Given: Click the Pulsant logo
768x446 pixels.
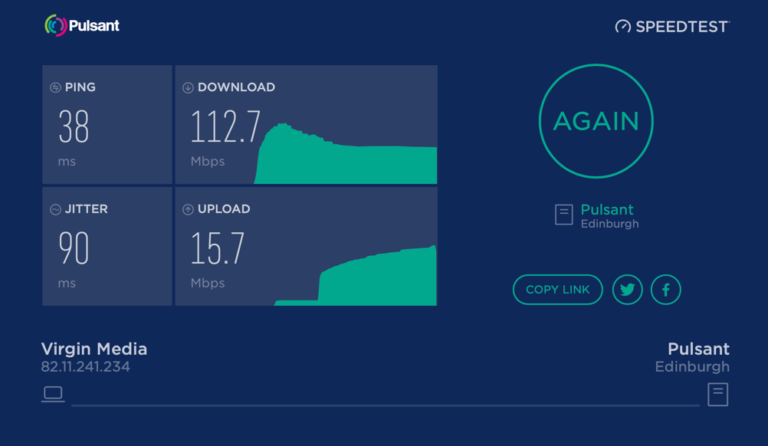Looking at the screenshot, I should 82,25.
